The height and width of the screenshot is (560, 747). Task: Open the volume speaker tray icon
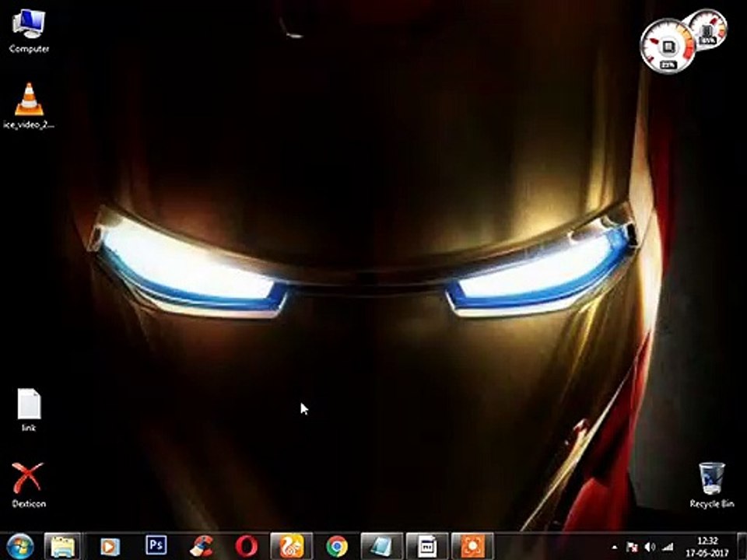tap(650, 547)
